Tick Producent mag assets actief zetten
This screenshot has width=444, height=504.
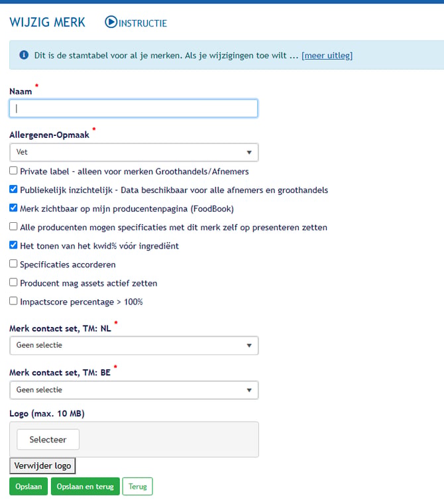coord(13,283)
